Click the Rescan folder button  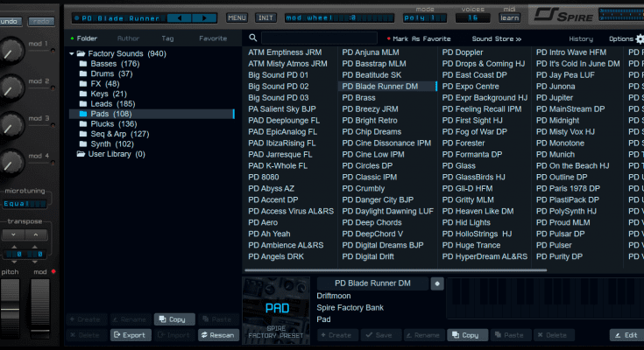[217, 335]
